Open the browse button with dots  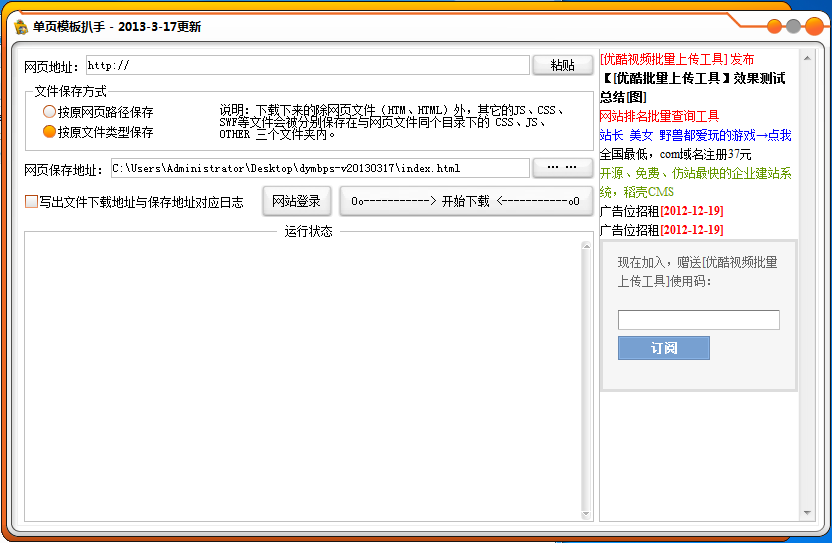[x=562, y=168]
